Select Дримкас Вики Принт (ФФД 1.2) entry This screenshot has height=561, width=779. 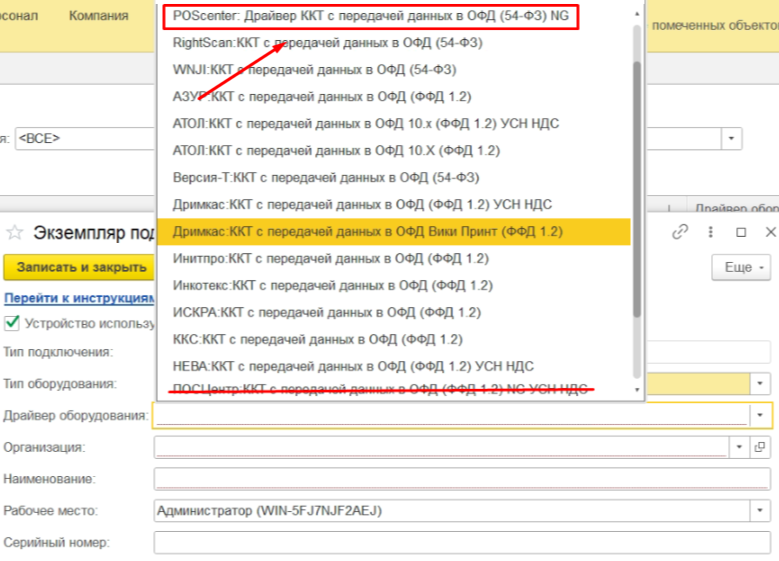[x=394, y=232]
